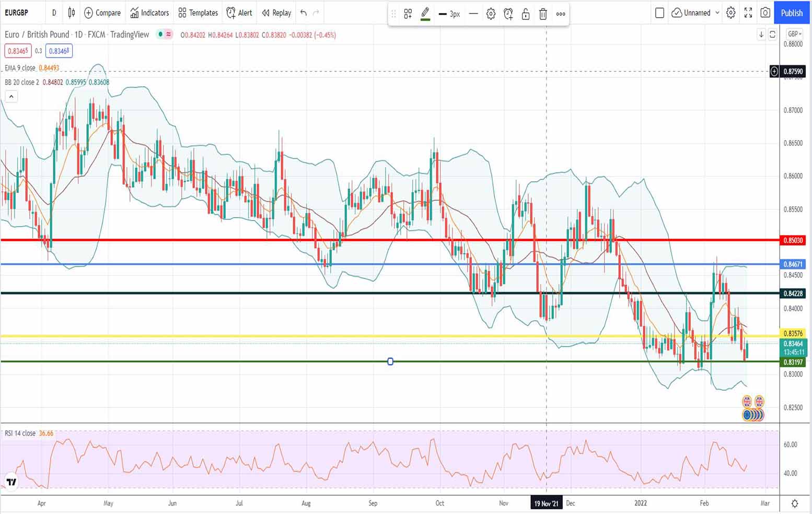Click the blue Publish button

tap(791, 13)
